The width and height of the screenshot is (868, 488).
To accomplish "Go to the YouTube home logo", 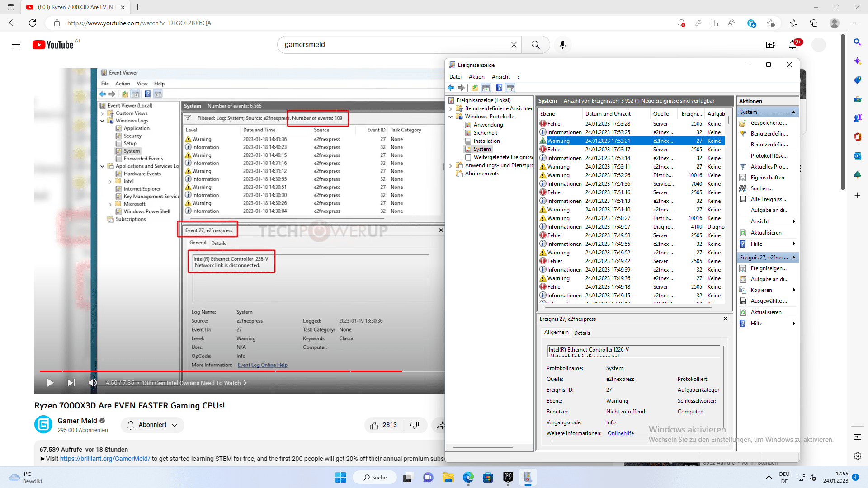I will 53,45.
